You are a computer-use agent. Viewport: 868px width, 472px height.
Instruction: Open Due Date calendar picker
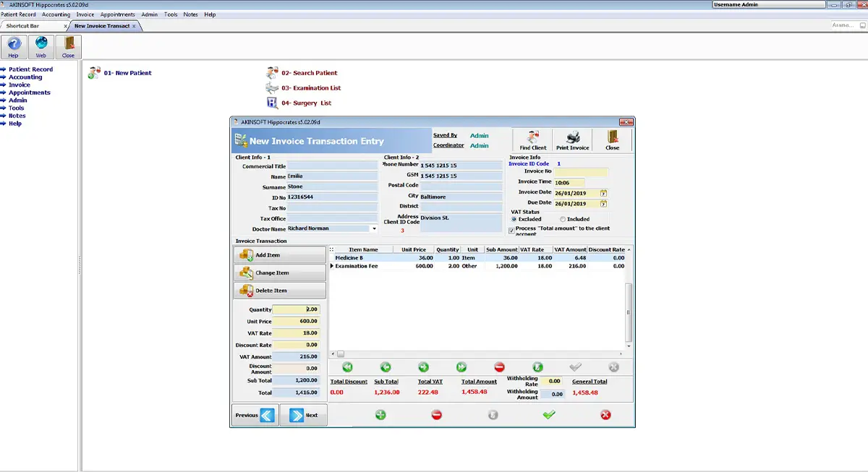(x=604, y=204)
